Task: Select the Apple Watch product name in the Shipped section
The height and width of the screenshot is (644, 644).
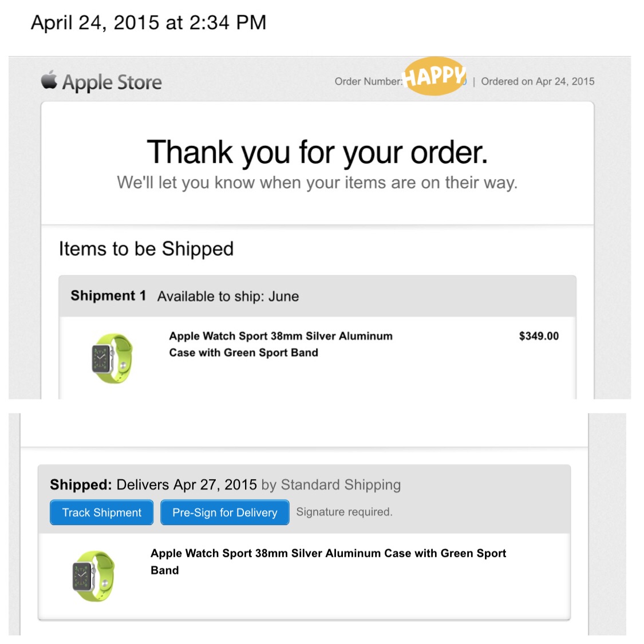Action: point(328,561)
